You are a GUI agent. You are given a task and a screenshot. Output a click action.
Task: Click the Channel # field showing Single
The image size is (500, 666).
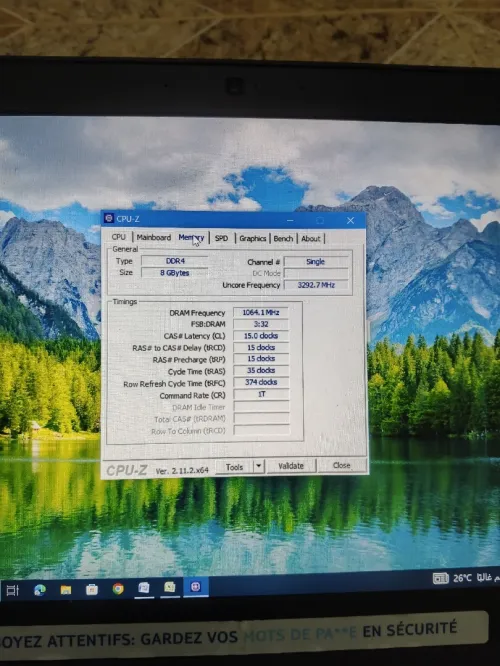(x=316, y=262)
